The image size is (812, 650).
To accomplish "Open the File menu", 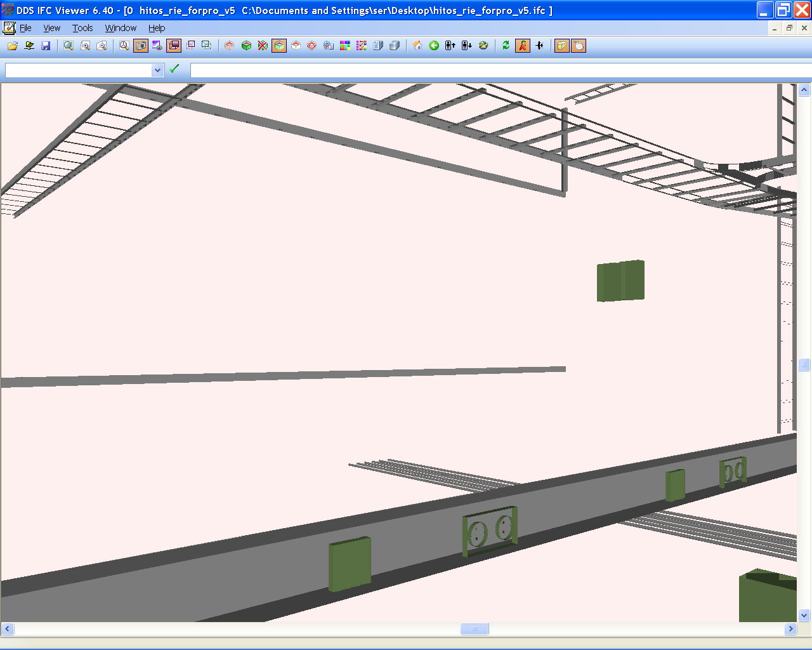I will (25, 28).
